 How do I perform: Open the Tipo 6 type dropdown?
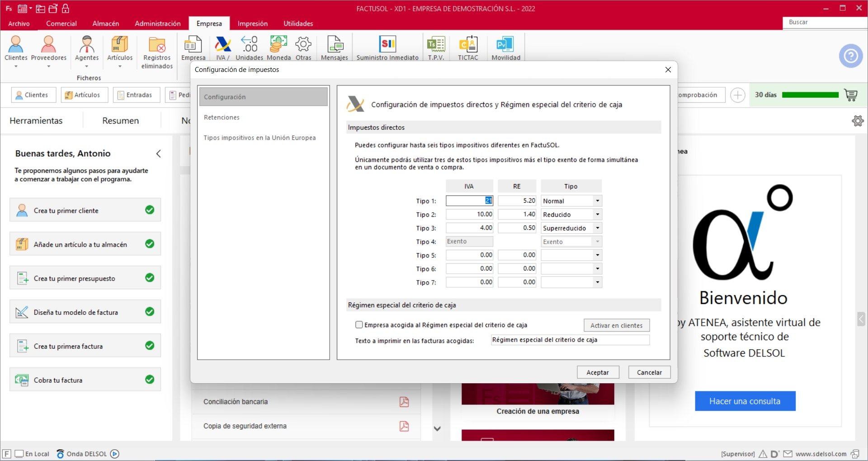[x=597, y=269]
